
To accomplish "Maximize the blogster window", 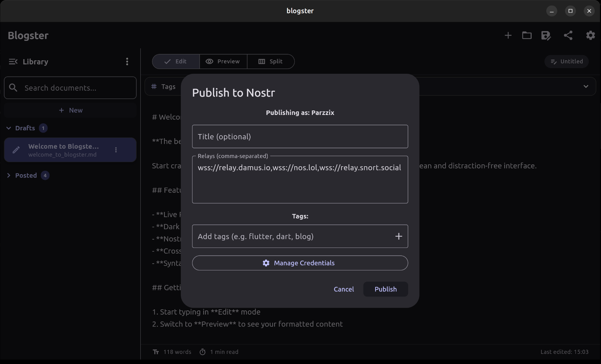I will click(570, 11).
